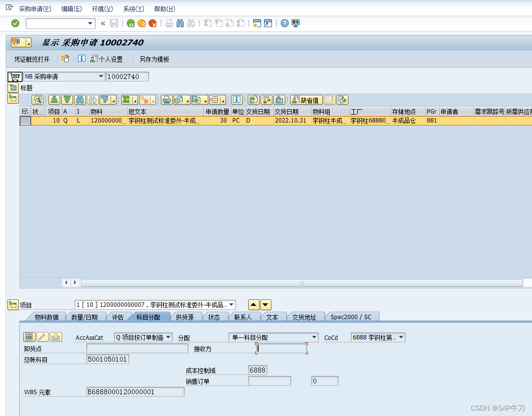Viewport: 532px width, 416px height.
Task: Open the NB 采购申请 document type dropdown
Action: (101, 77)
